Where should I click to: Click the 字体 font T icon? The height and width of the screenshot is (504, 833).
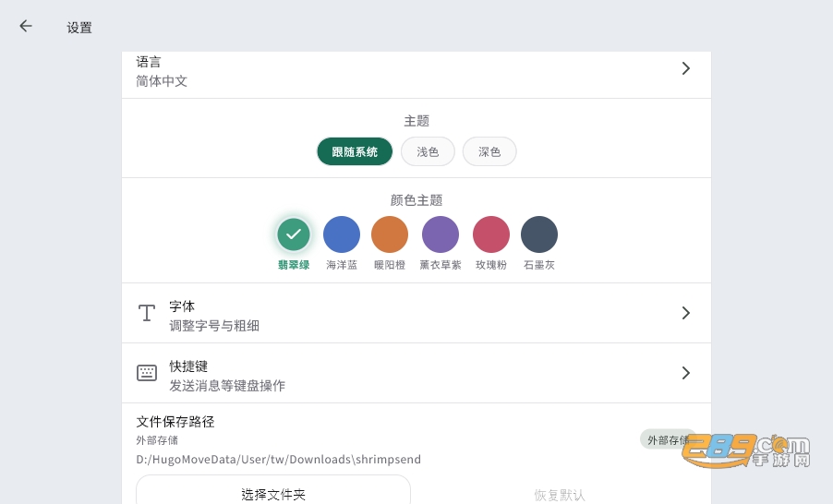click(x=147, y=313)
